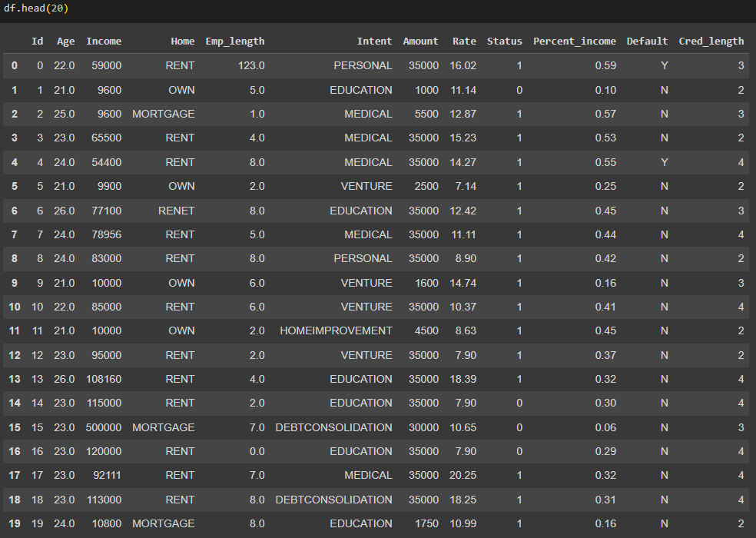Click the Home column header

183,41
